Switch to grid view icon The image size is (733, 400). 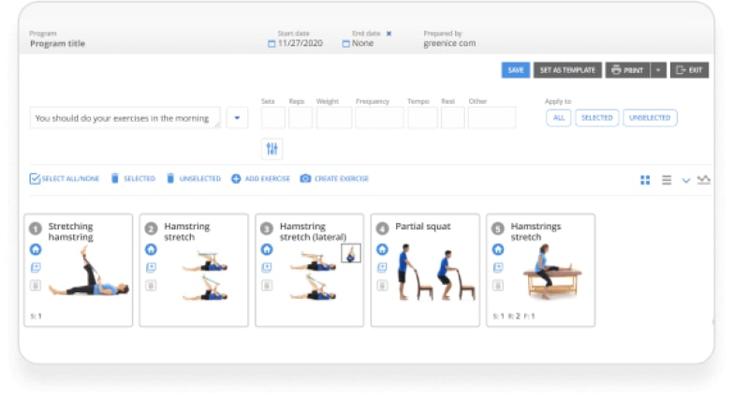click(645, 180)
